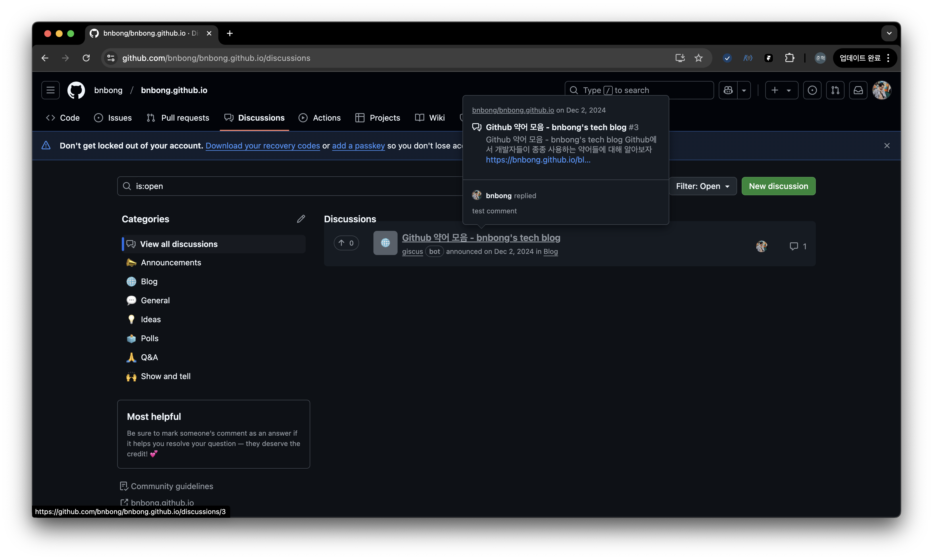Screen dimensions: 933x560
Task: Click the bnbong avatar in the hover card
Action: 477,196
